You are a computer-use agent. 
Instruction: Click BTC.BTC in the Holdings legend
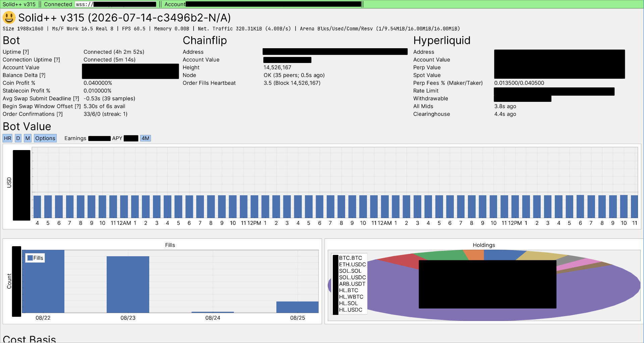(x=351, y=258)
